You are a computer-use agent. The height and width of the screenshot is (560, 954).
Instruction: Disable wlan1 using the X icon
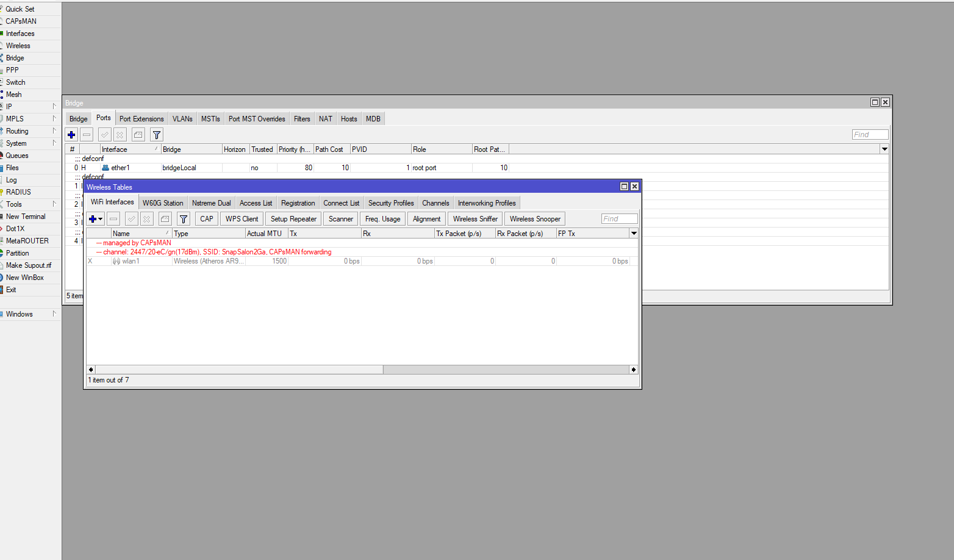pos(147,218)
